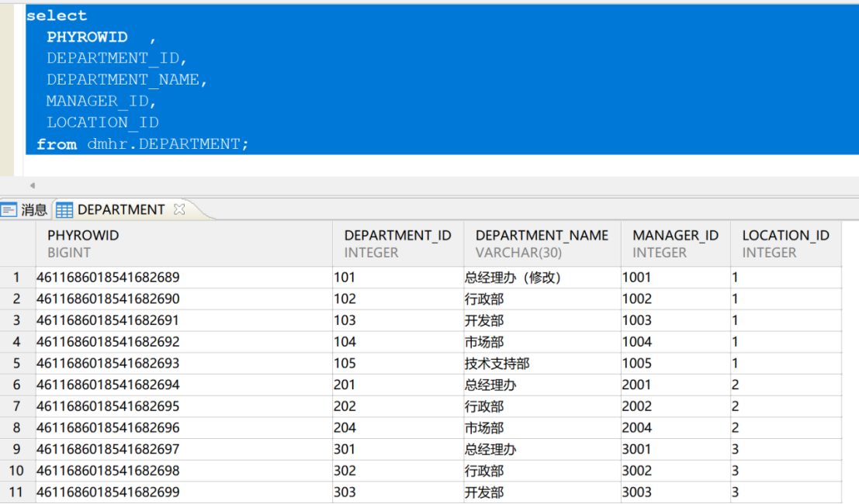
Task: Click MANAGER_ID cell 2002
Action: [675, 406]
